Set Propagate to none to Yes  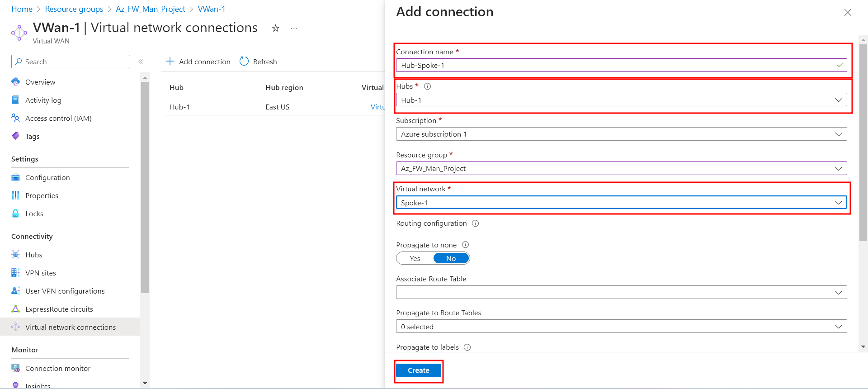415,258
